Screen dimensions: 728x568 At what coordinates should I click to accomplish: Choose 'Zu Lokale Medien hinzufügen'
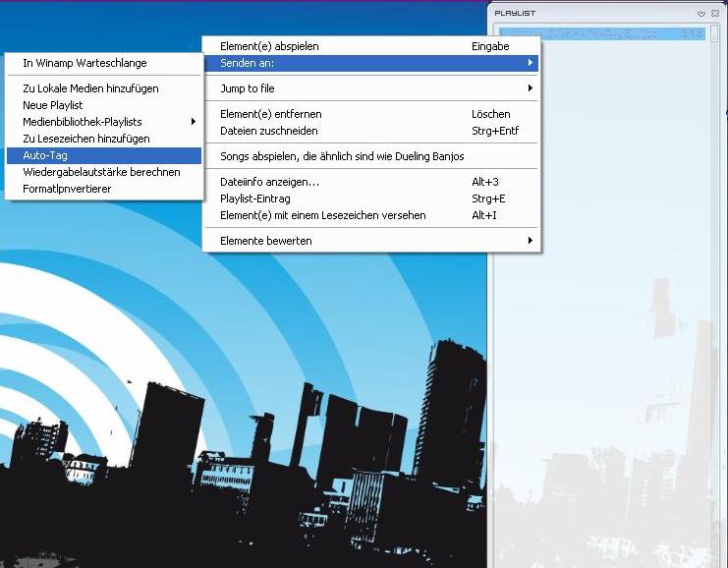click(x=104, y=88)
